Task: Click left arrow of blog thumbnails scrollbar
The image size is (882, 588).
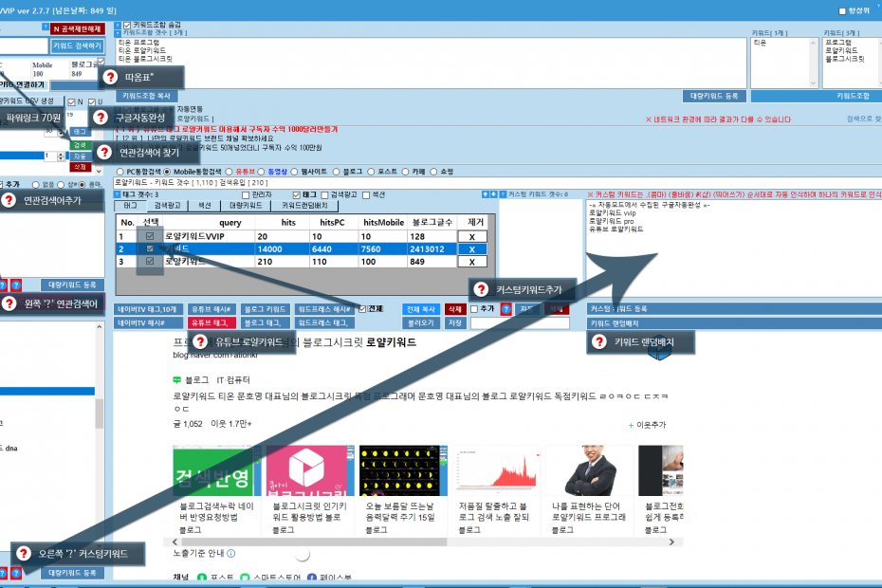Action: pos(175,542)
